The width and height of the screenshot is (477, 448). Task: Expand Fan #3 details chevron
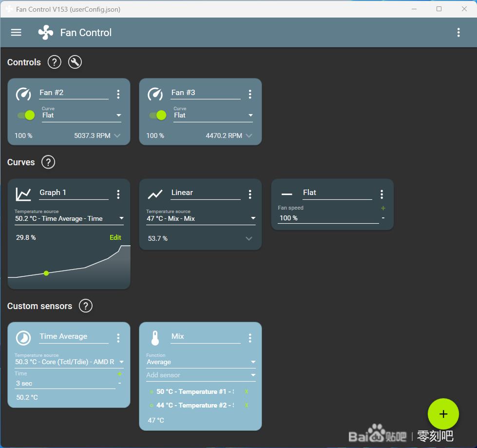[x=249, y=136]
